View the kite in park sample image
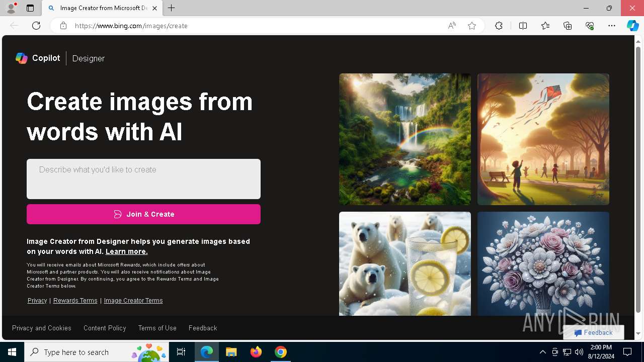 coord(543,139)
